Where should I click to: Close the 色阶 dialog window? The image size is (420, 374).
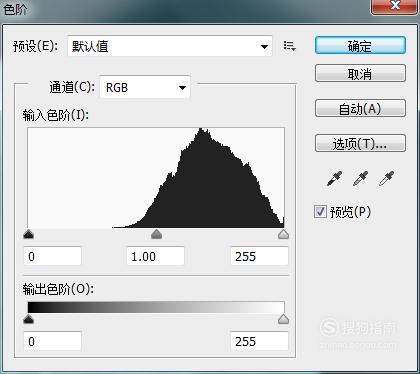(395, 6)
